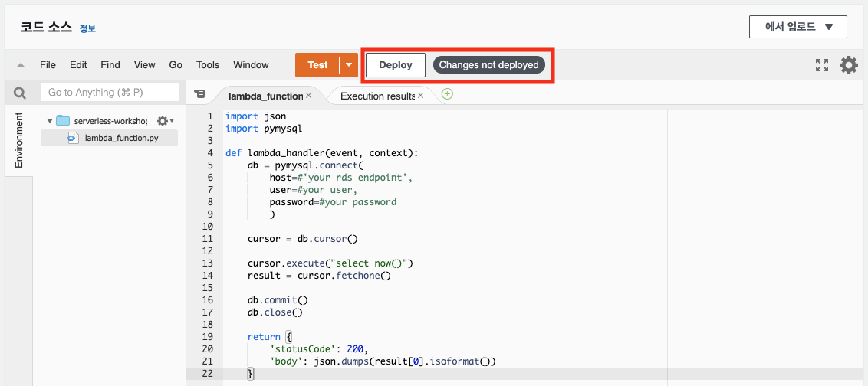Collapse the serverless-workshop folder tree

point(49,120)
